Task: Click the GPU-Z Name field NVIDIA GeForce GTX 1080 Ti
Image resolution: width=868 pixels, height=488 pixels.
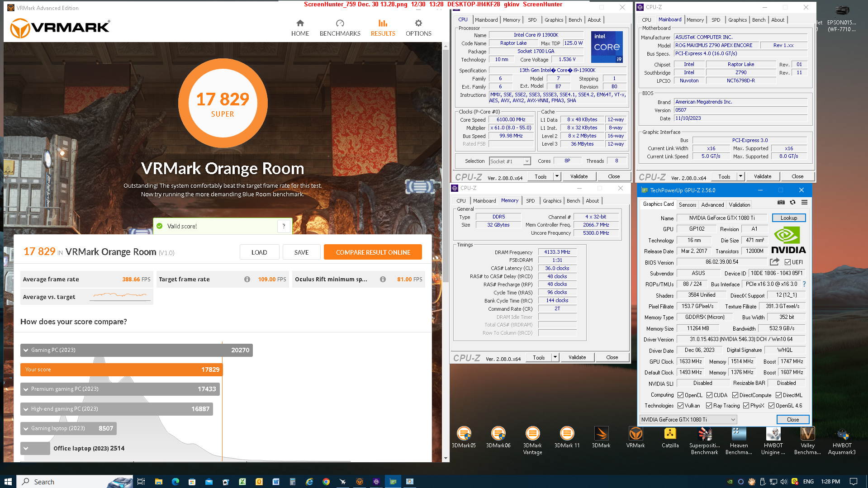Action: point(722,218)
